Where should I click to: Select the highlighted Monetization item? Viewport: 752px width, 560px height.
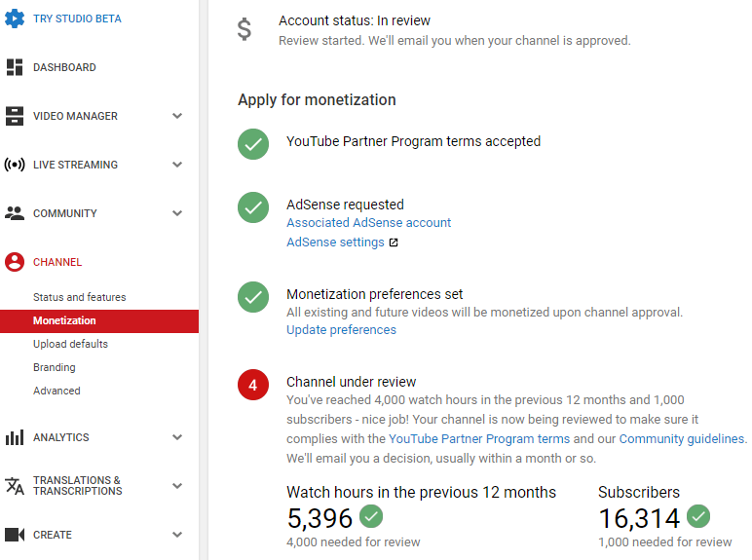tap(99, 320)
